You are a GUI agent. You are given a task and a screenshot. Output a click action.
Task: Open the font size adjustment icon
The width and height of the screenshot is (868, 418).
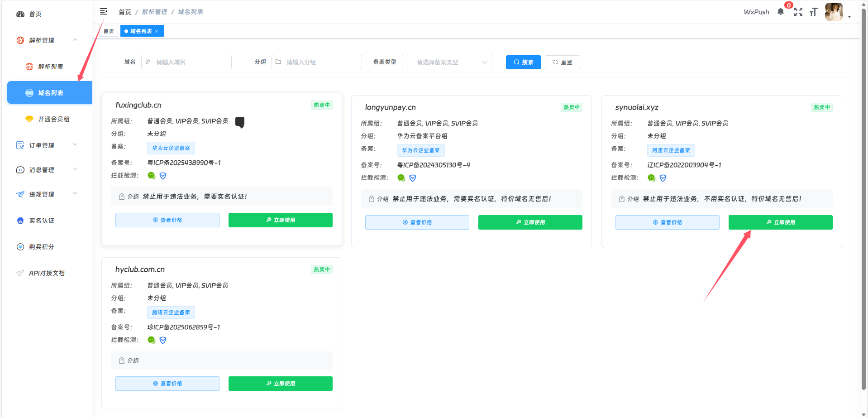click(x=814, y=12)
